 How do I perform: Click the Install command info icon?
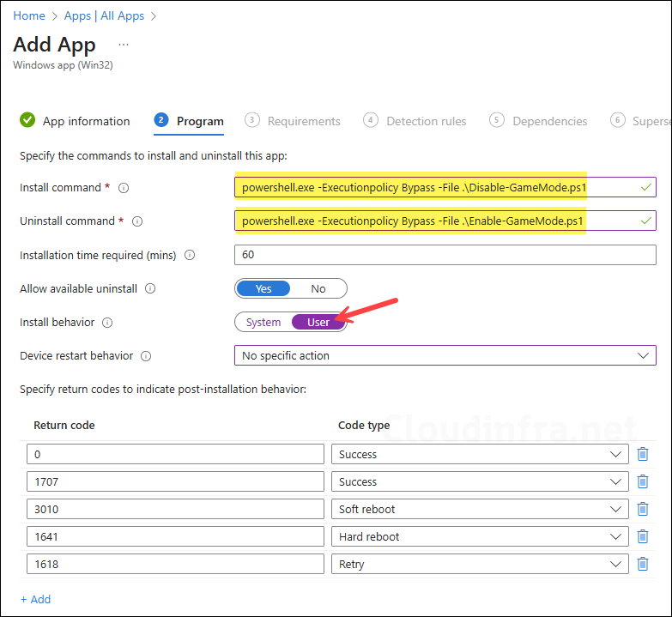pyautogui.click(x=124, y=188)
